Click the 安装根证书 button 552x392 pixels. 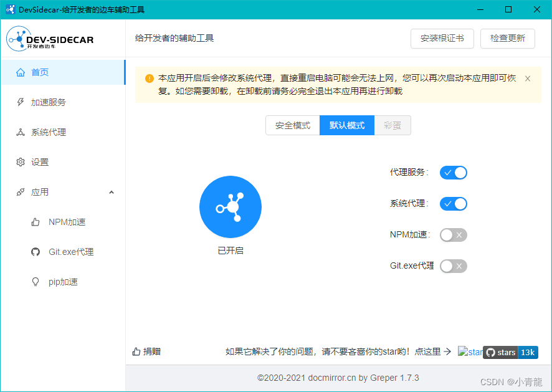(442, 39)
